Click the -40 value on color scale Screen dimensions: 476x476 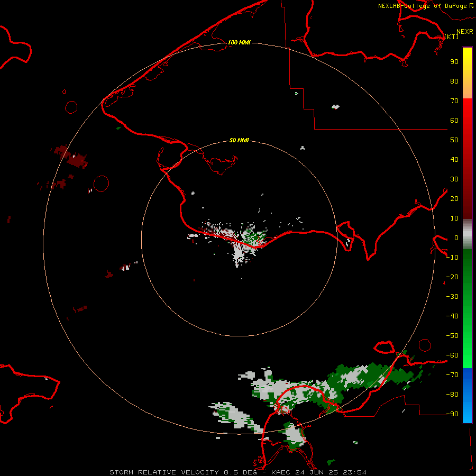(452, 316)
